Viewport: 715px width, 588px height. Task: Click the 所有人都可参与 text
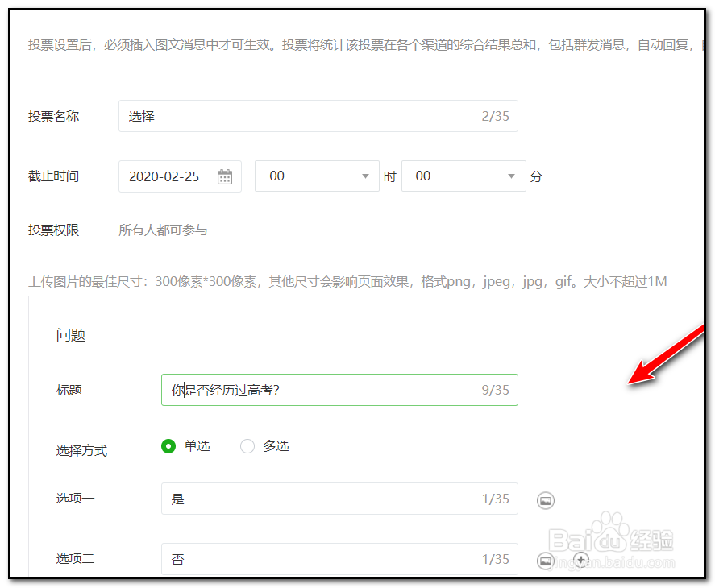tap(164, 230)
